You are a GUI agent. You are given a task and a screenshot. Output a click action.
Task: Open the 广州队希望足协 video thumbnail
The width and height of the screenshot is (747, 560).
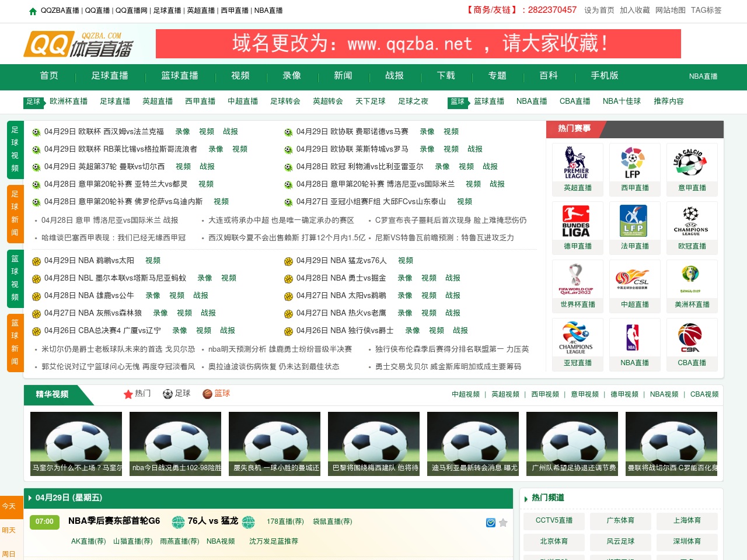coord(572,443)
